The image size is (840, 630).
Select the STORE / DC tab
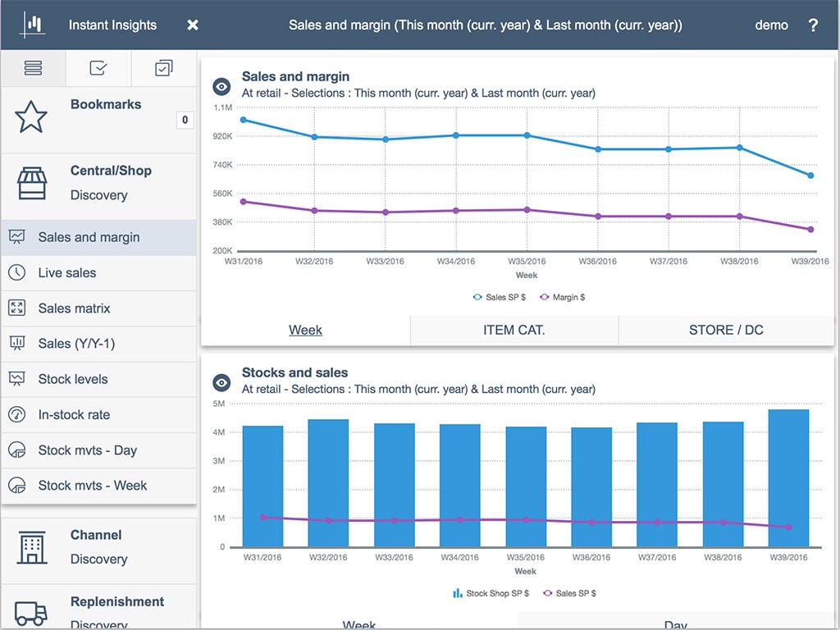click(x=726, y=330)
